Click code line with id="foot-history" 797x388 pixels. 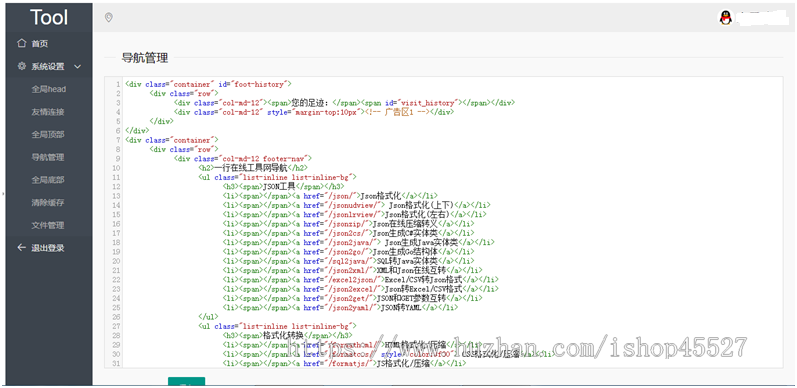208,84
